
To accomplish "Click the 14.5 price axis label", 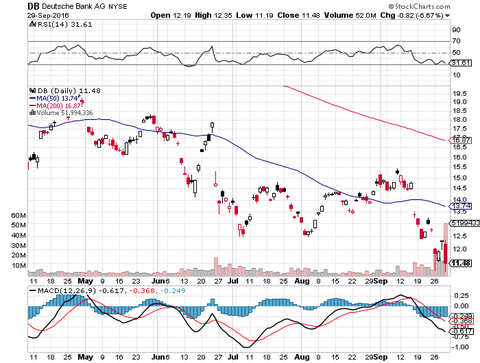I will click(460, 188).
